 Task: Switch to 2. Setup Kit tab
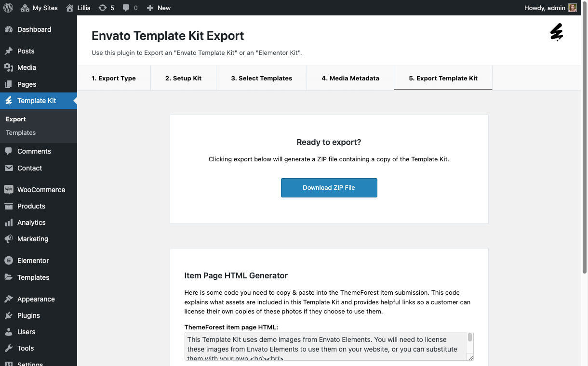[184, 78]
